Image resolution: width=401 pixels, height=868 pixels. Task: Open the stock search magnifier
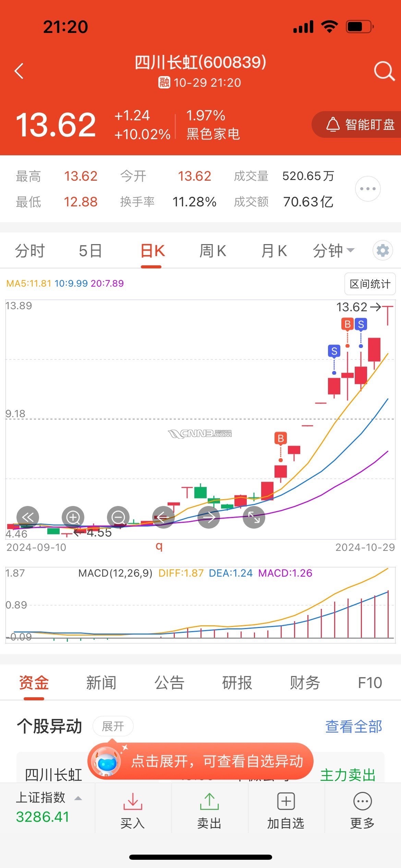click(x=384, y=71)
